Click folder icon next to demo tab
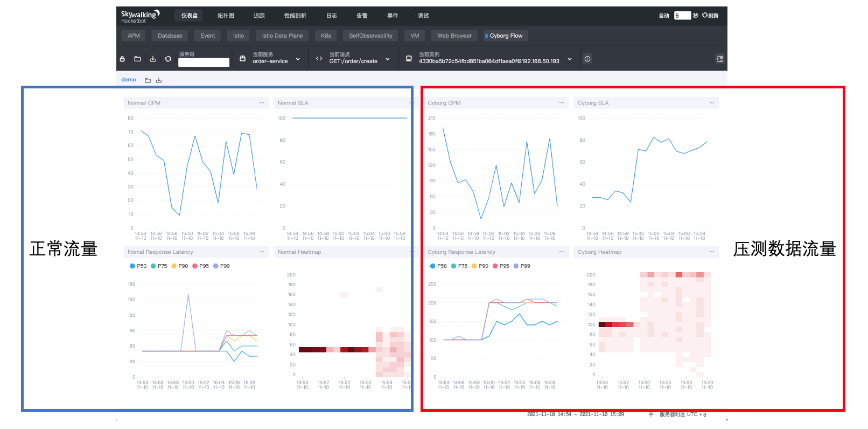 [x=148, y=80]
